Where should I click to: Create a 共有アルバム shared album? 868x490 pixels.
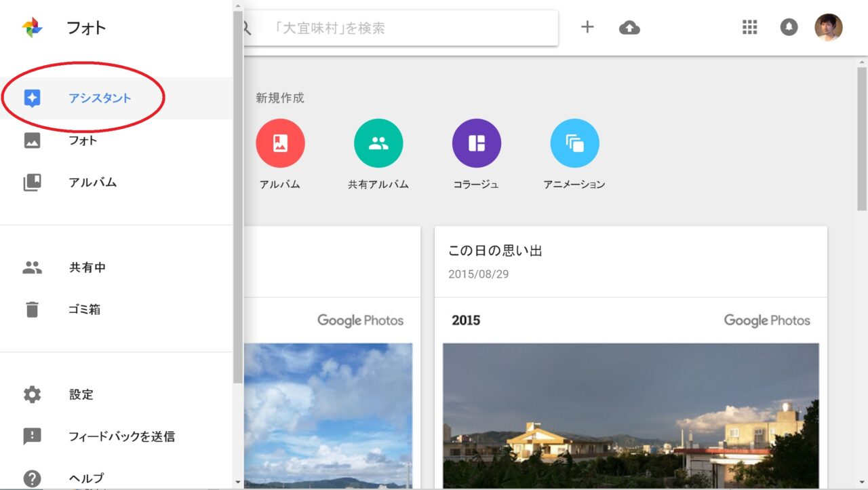[378, 143]
